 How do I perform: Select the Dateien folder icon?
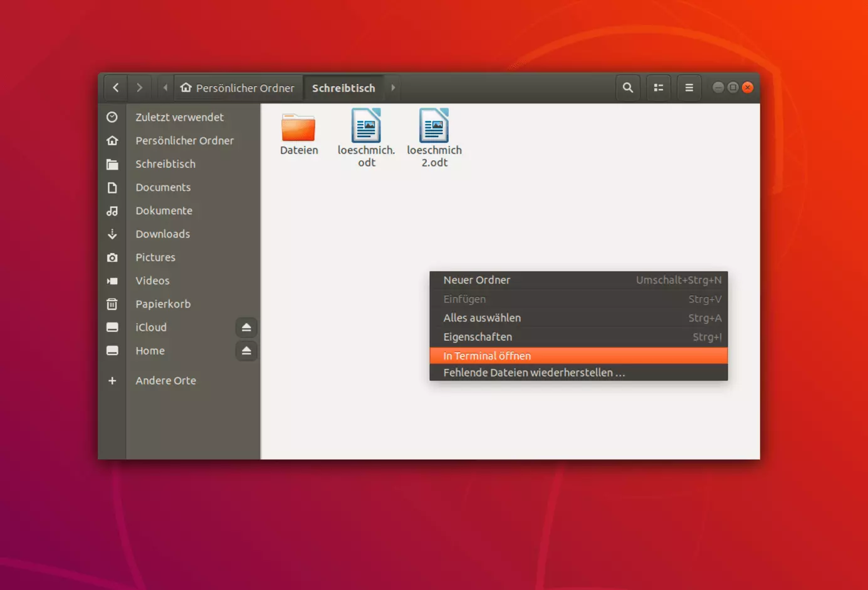[298, 127]
